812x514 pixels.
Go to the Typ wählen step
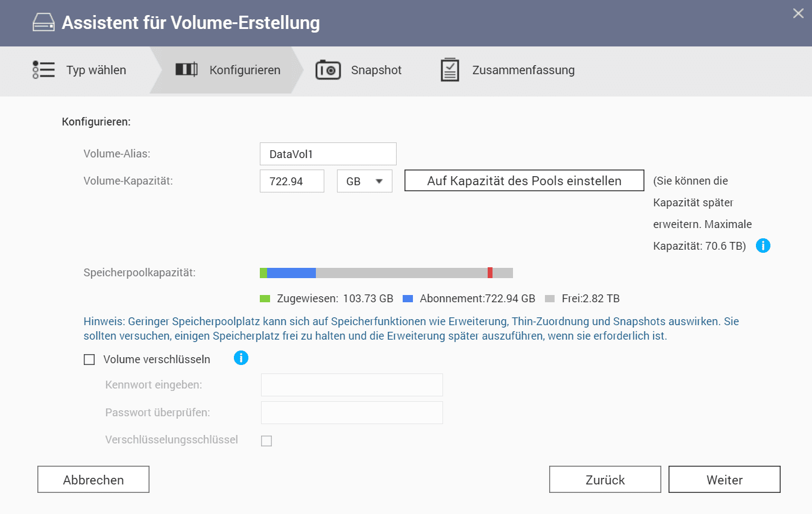96,71
